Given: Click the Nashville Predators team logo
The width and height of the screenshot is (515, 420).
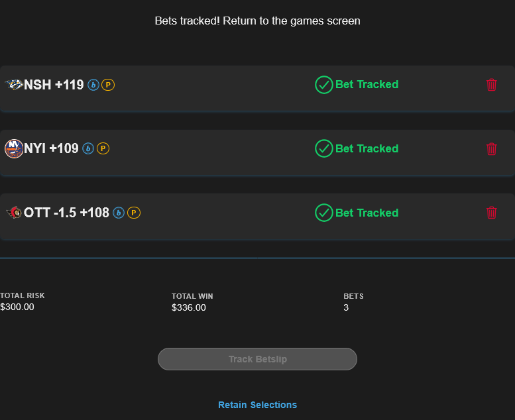Looking at the screenshot, I should 13,85.
